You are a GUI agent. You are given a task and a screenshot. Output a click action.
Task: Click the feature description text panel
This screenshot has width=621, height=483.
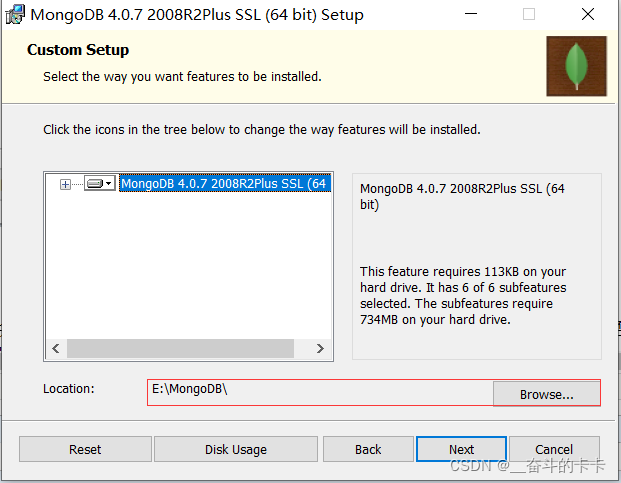point(476,266)
